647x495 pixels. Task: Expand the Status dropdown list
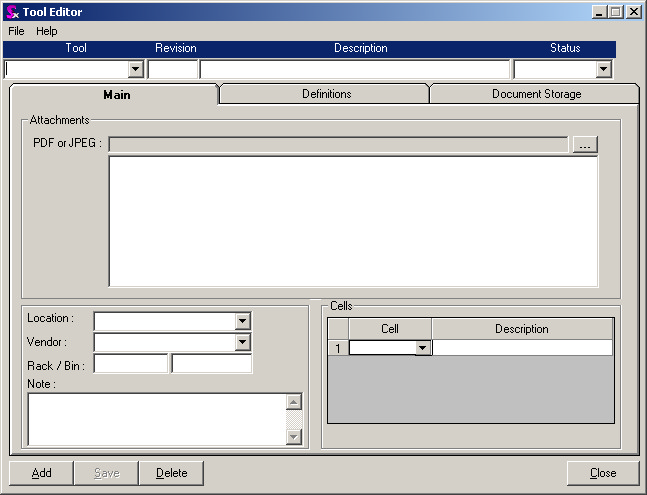[x=603, y=69]
